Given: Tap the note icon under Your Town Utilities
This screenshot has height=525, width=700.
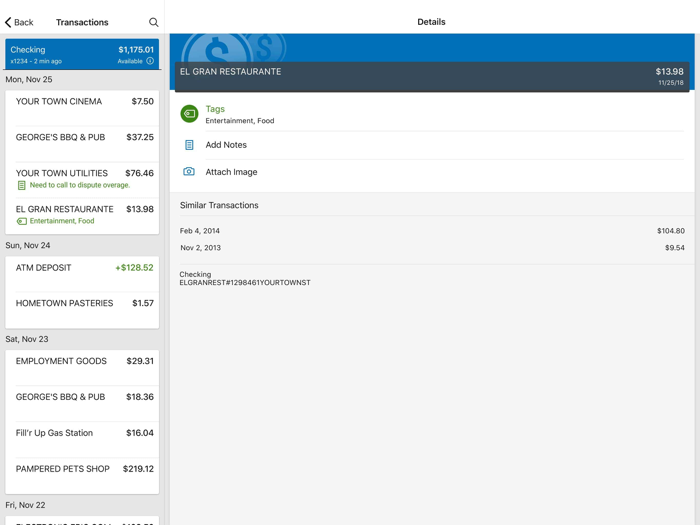Looking at the screenshot, I should point(21,185).
